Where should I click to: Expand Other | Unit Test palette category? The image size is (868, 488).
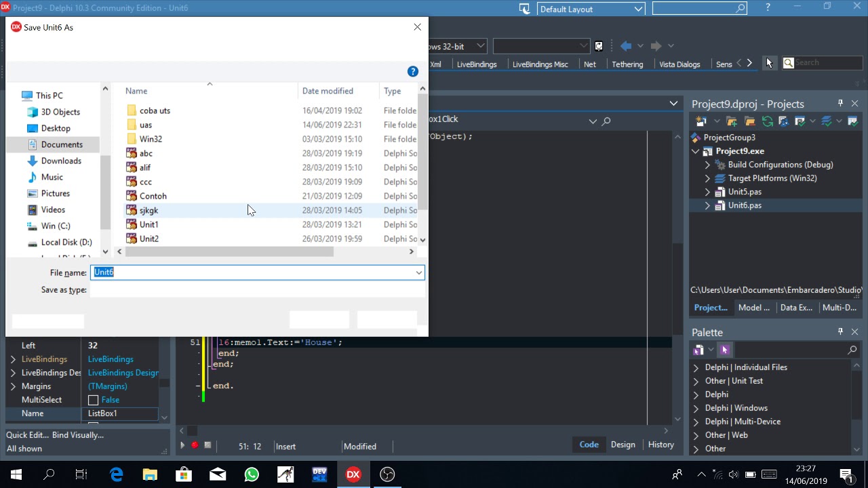tap(696, 381)
